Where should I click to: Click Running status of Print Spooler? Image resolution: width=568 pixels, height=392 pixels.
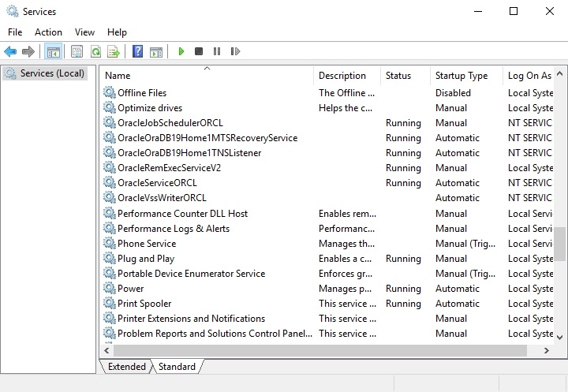pyautogui.click(x=403, y=304)
